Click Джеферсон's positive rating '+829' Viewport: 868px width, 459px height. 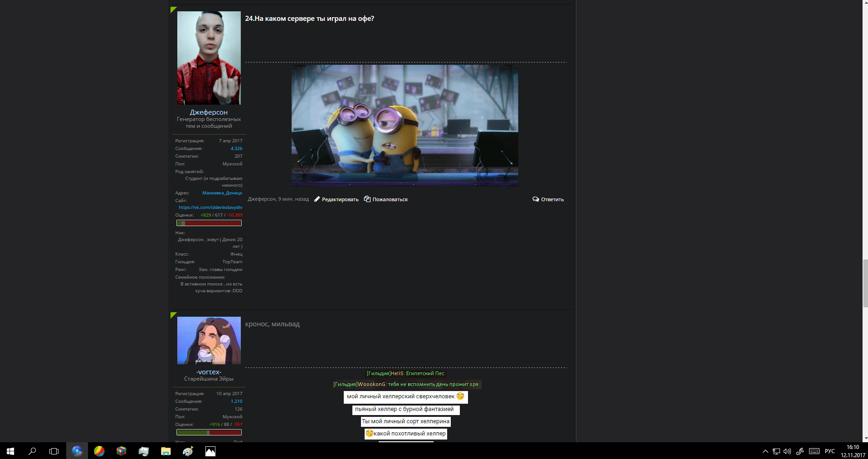206,215
